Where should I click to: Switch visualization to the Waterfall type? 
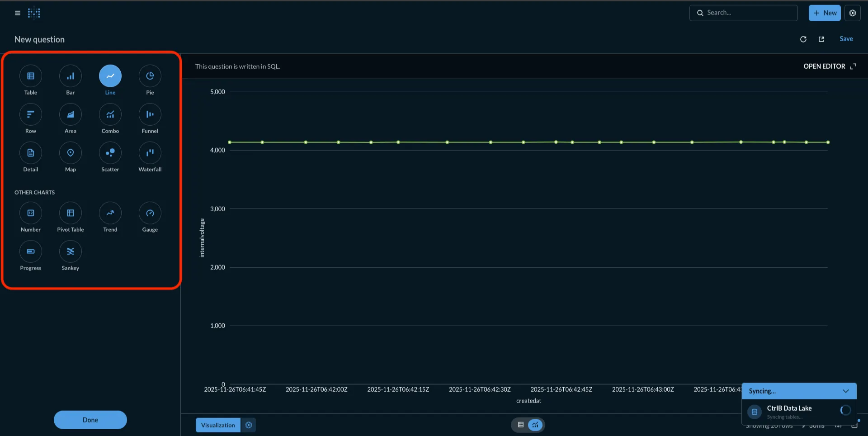click(x=150, y=156)
